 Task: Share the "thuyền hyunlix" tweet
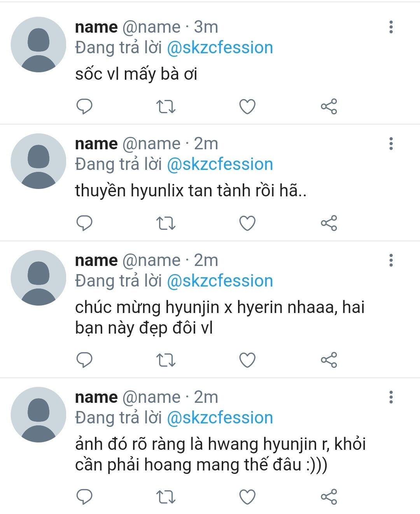tap(329, 223)
